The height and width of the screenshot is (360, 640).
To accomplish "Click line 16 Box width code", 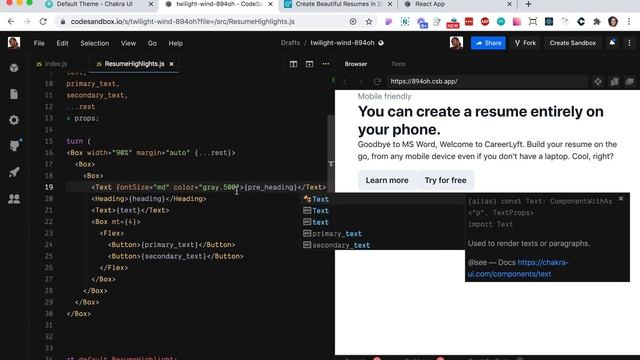I will point(151,153).
